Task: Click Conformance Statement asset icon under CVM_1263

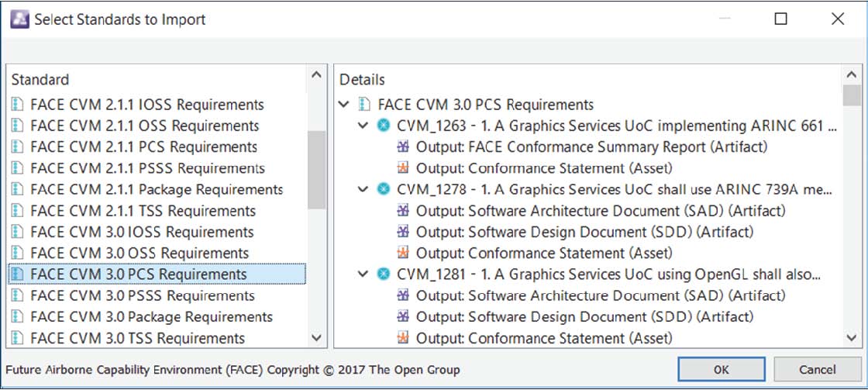Action: [x=403, y=168]
